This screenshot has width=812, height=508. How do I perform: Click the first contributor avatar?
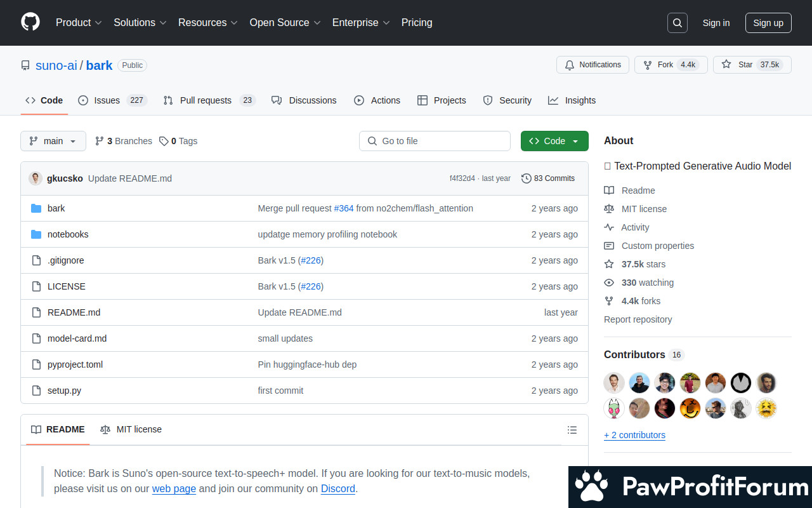tap(614, 383)
